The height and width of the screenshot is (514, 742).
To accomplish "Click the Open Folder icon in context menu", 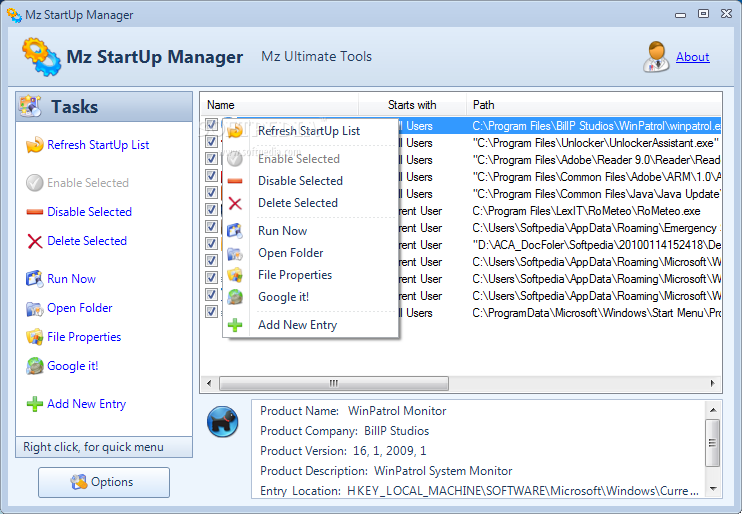I will tap(235, 253).
